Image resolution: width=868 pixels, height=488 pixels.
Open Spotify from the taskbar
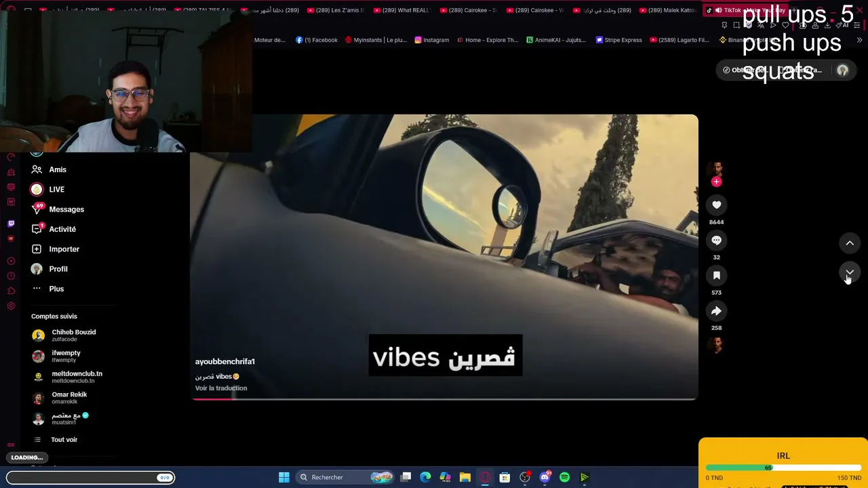pyautogui.click(x=564, y=477)
